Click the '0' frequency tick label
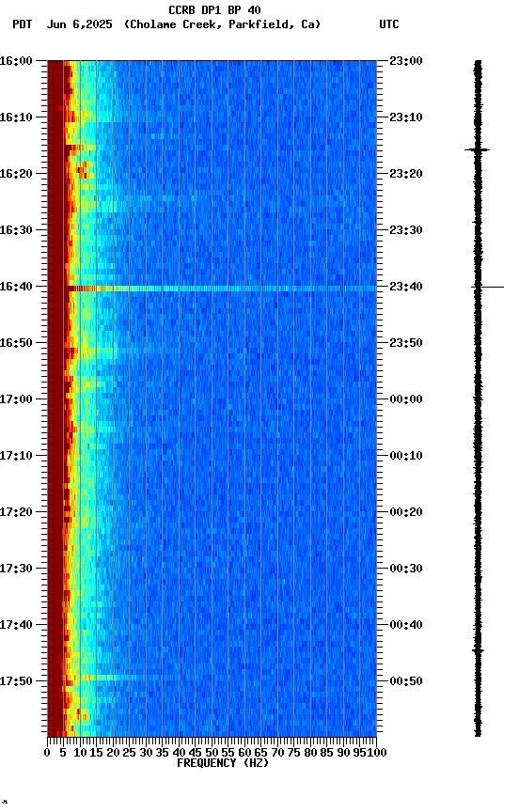 47,753
